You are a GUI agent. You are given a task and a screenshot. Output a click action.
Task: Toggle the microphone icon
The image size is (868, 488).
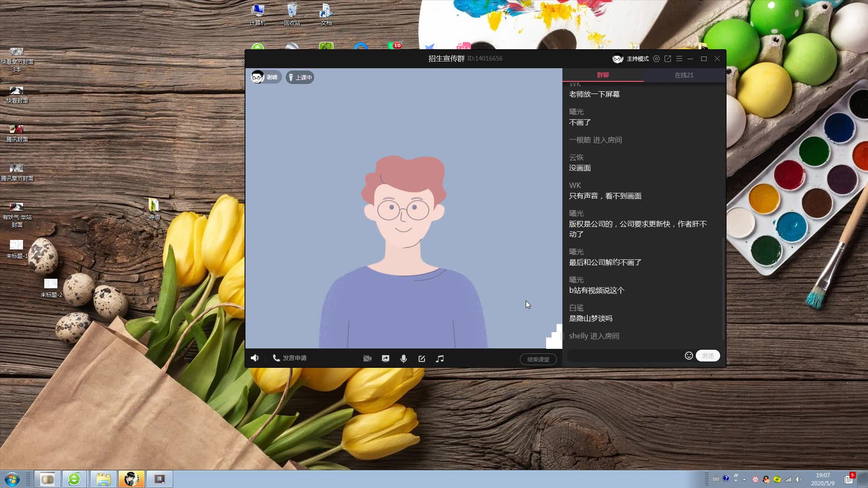tap(404, 358)
